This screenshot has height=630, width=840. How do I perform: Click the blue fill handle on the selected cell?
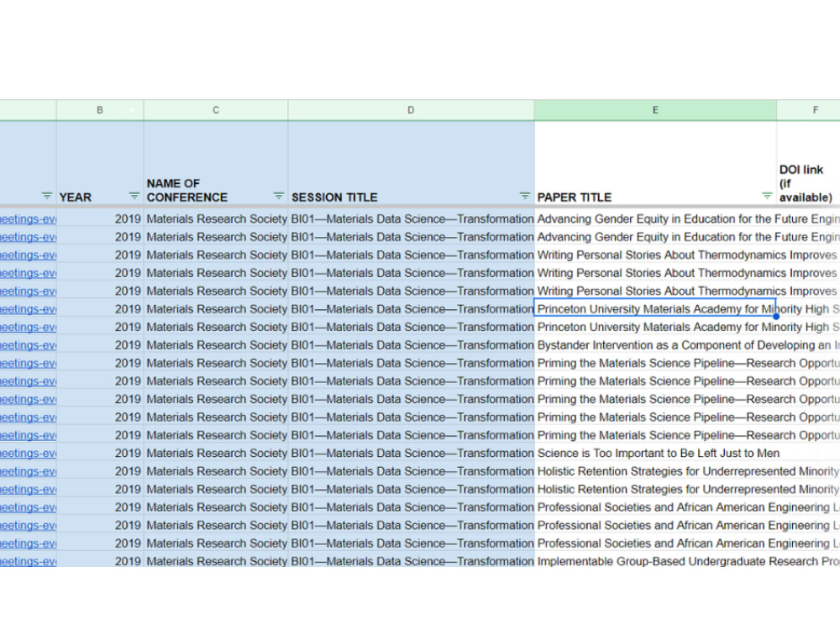pyautogui.click(x=775, y=317)
